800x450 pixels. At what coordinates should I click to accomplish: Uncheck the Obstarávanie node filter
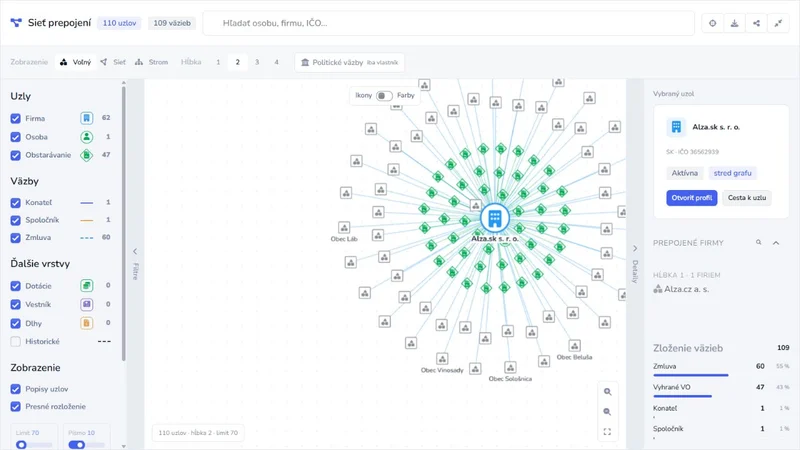point(15,155)
